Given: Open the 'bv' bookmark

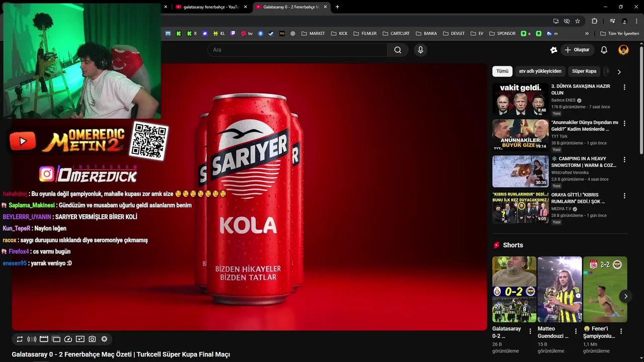Looking at the screenshot, I should [247, 34].
